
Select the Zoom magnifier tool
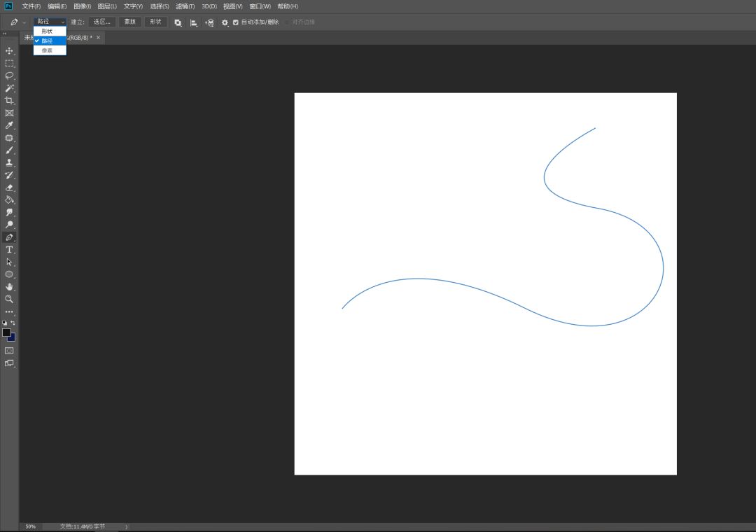click(x=9, y=299)
